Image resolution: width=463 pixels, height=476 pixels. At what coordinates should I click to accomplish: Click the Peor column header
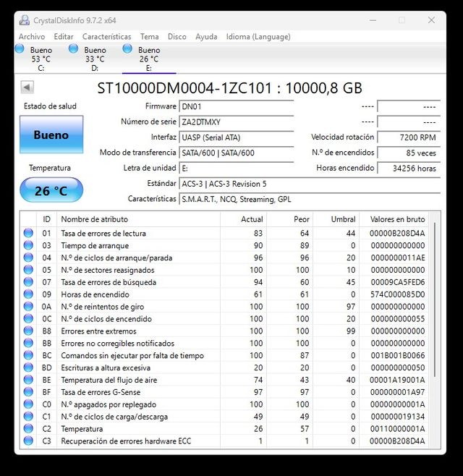290,219
